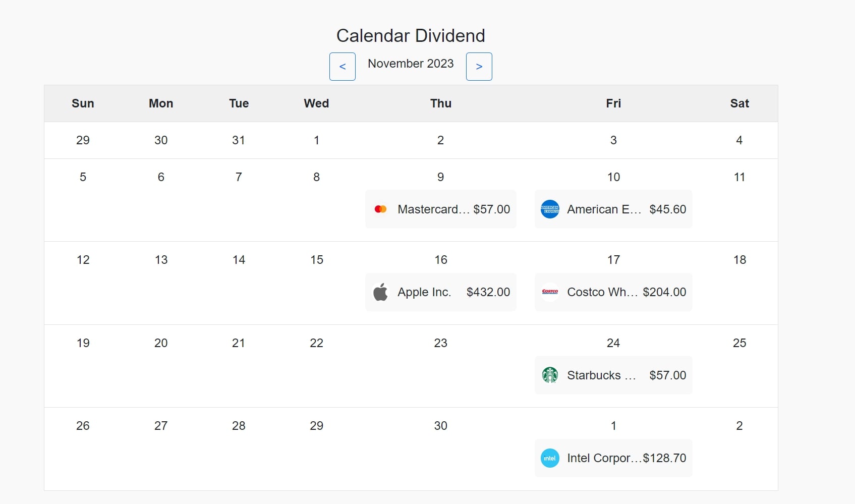This screenshot has height=504, width=855.
Task: Click the November 2023 month label
Action: [411, 64]
